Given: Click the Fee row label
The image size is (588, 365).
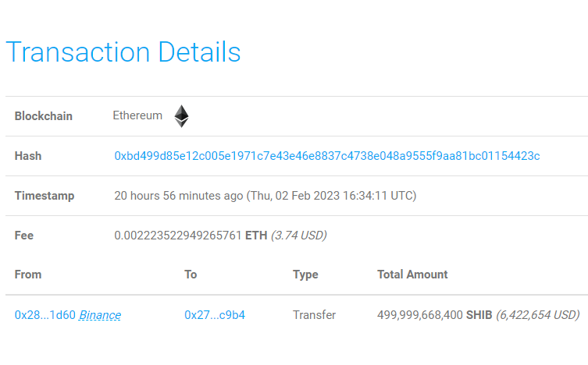Looking at the screenshot, I should click(x=24, y=236).
